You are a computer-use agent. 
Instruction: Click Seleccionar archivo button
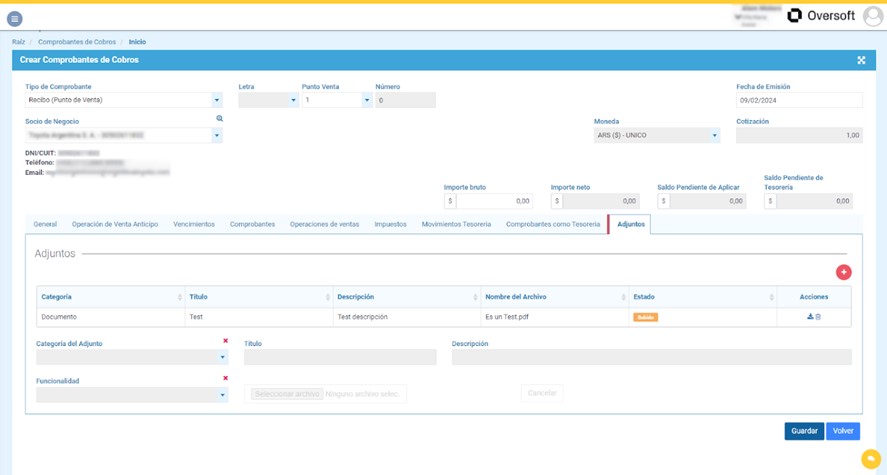point(287,394)
